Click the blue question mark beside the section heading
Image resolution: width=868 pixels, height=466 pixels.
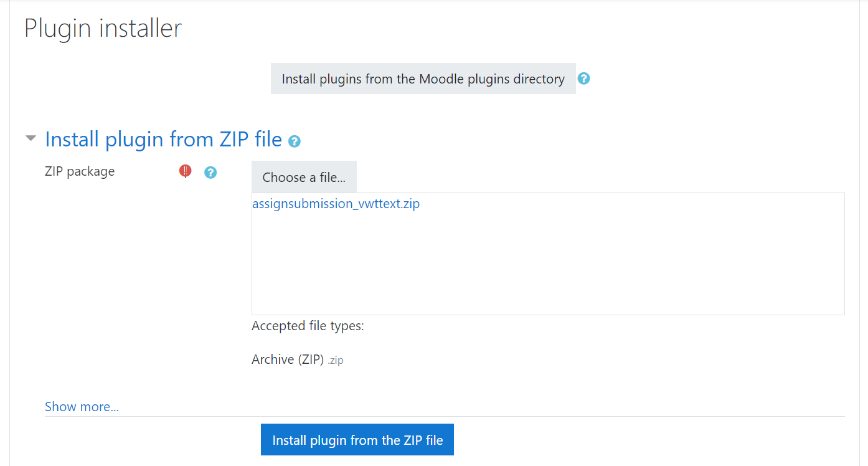tap(294, 142)
